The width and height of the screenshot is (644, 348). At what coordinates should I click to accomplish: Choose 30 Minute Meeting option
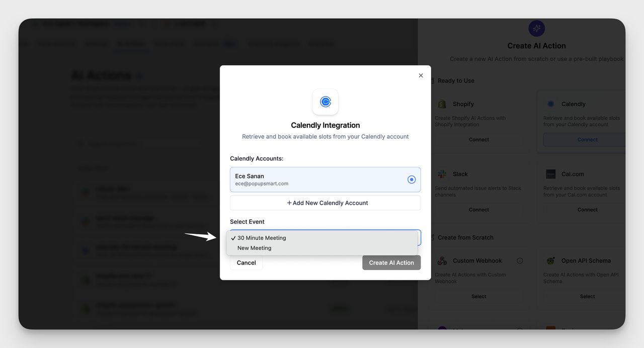pyautogui.click(x=322, y=238)
